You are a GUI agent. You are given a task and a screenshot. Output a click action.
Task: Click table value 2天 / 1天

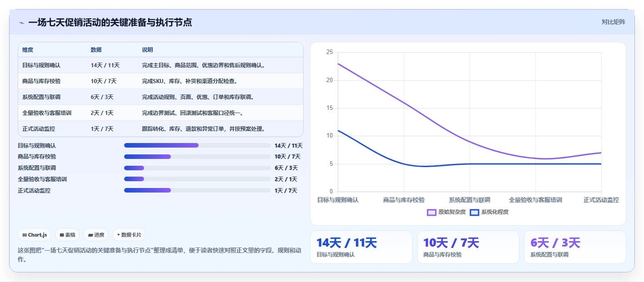102,113
